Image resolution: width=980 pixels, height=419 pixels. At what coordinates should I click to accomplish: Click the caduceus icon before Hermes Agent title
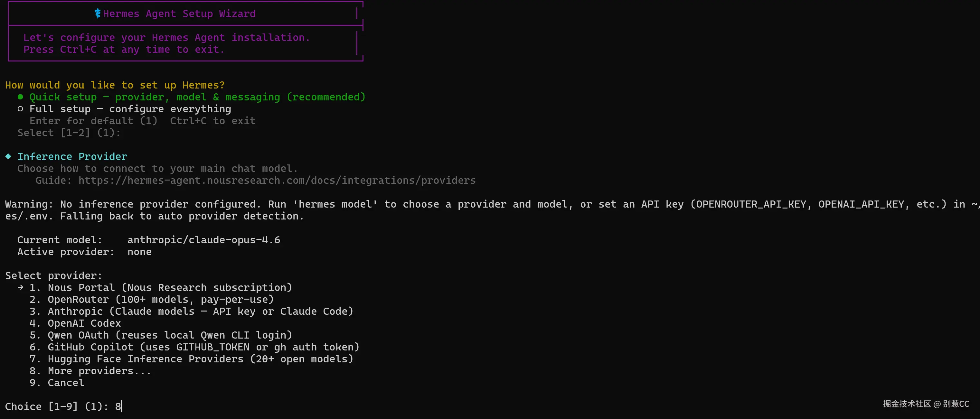(98, 14)
